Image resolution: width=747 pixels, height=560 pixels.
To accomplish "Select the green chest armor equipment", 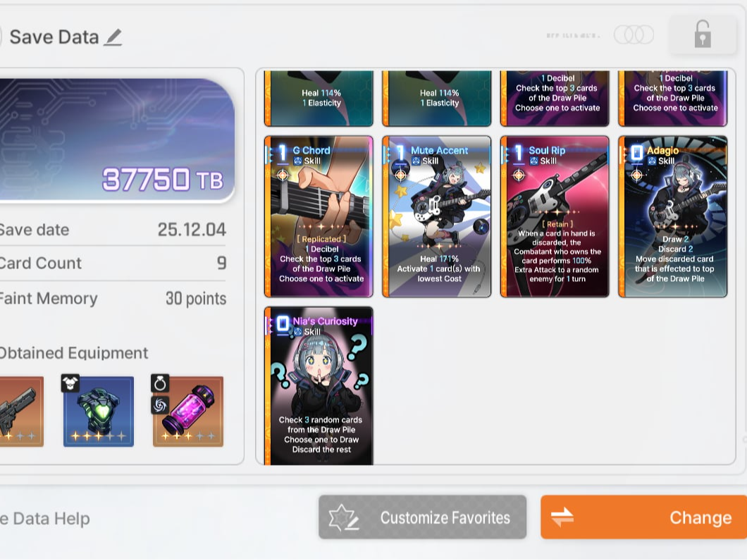I will pyautogui.click(x=99, y=411).
